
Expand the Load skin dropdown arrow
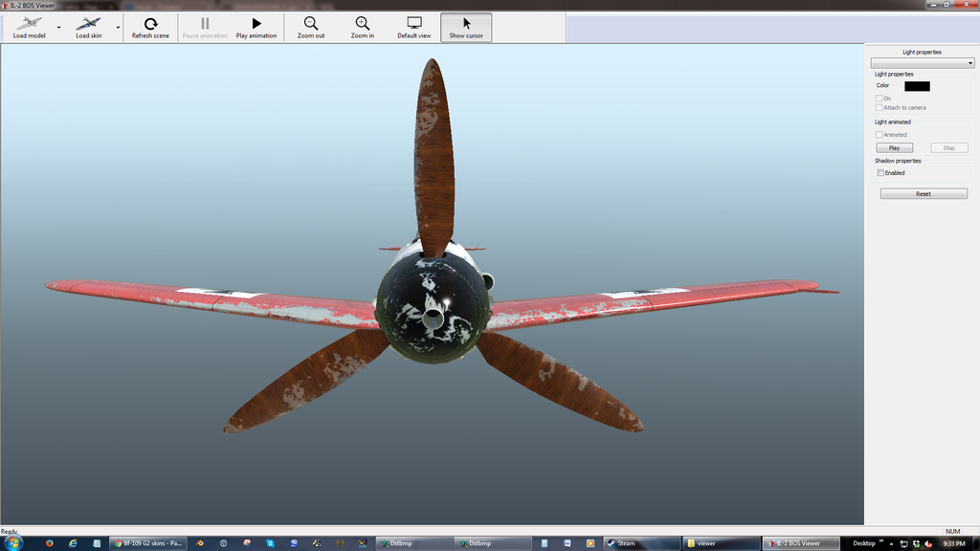(x=119, y=28)
